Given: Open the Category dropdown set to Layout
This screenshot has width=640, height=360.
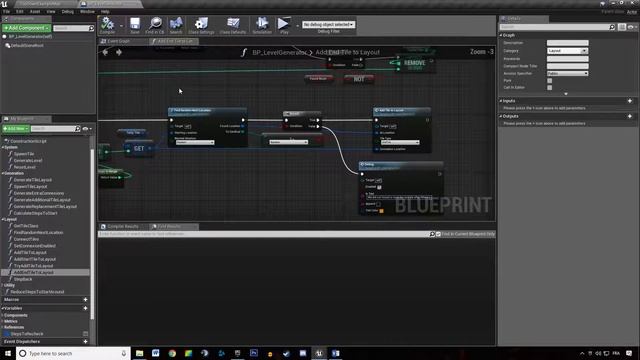Looking at the screenshot, I should pos(567,51).
